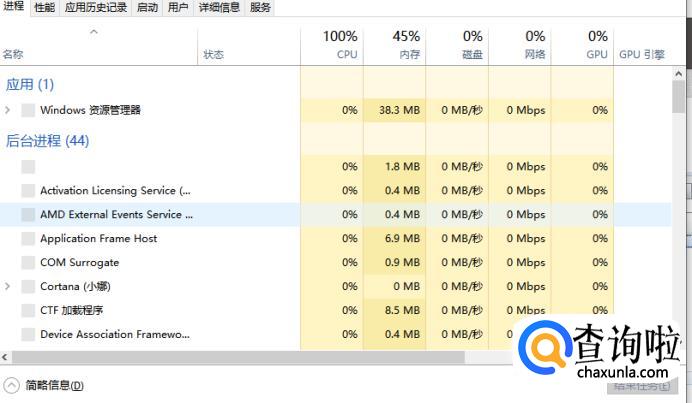Expand the Cortana (小娜) process row
The height and width of the screenshot is (403, 692).
(8, 286)
